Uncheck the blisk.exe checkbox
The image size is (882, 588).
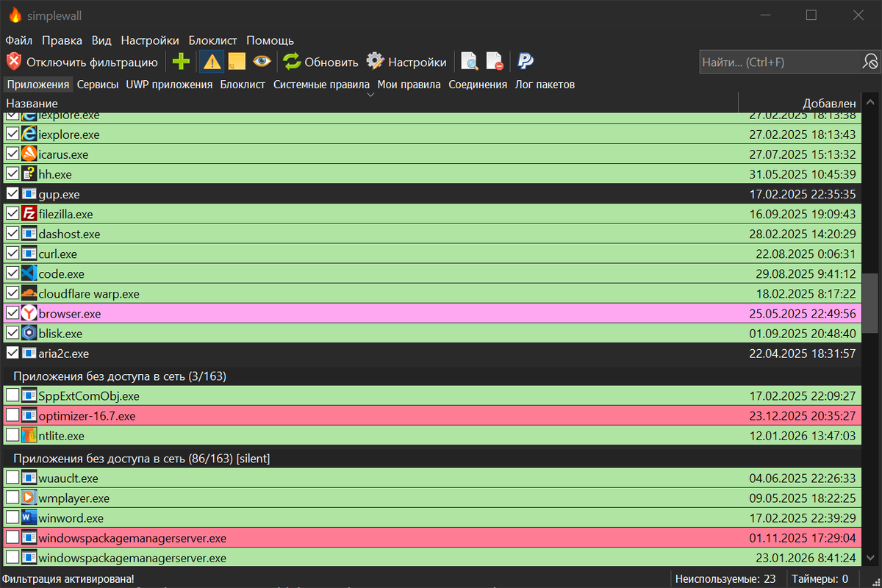(12, 333)
